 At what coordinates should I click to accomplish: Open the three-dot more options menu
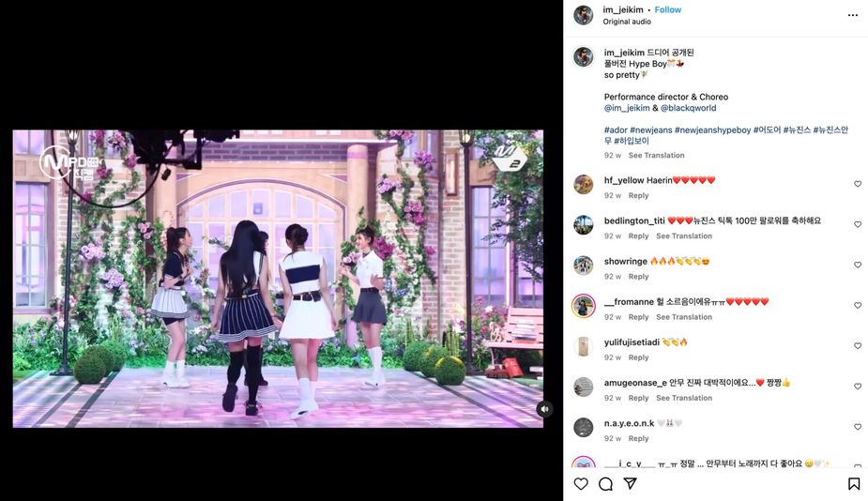[852, 15]
